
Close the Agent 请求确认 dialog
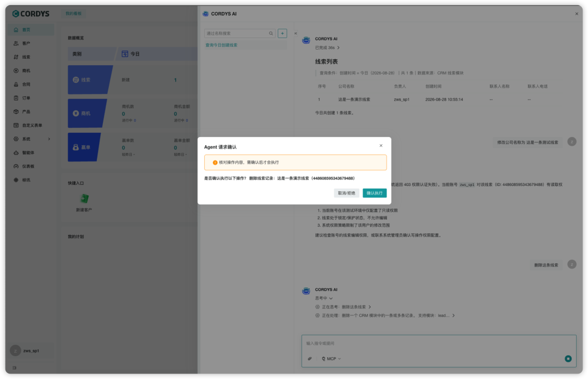(x=381, y=146)
